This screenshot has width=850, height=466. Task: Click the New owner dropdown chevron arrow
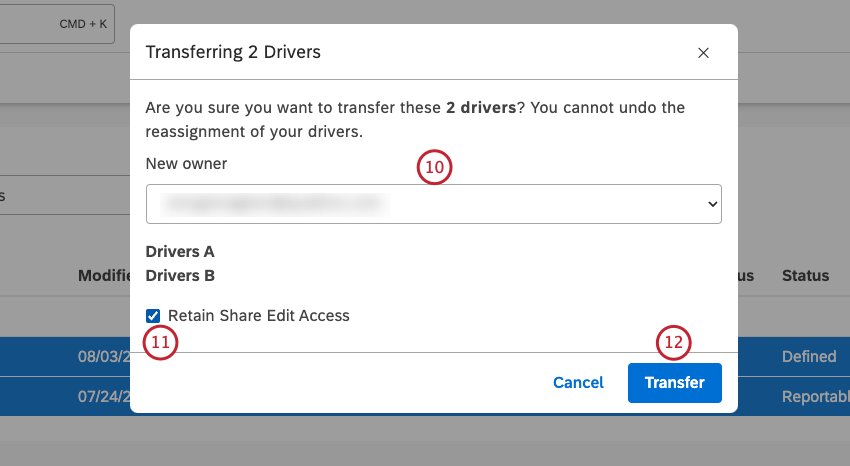712,203
